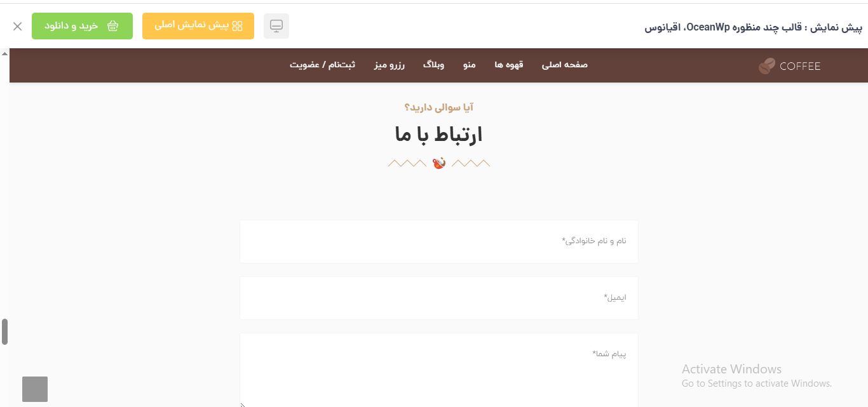868x407 pixels.
Task: Click the desktop monitor device icon
Action: (x=276, y=26)
